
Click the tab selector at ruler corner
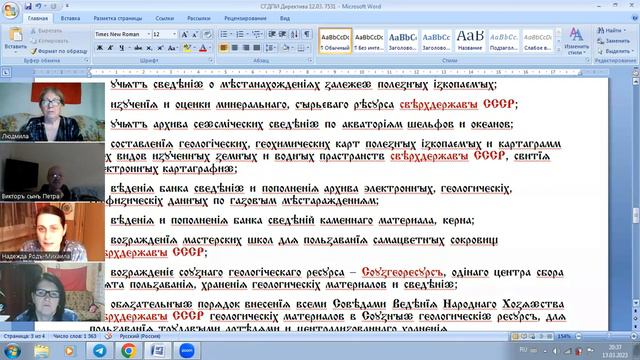[6, 72]
